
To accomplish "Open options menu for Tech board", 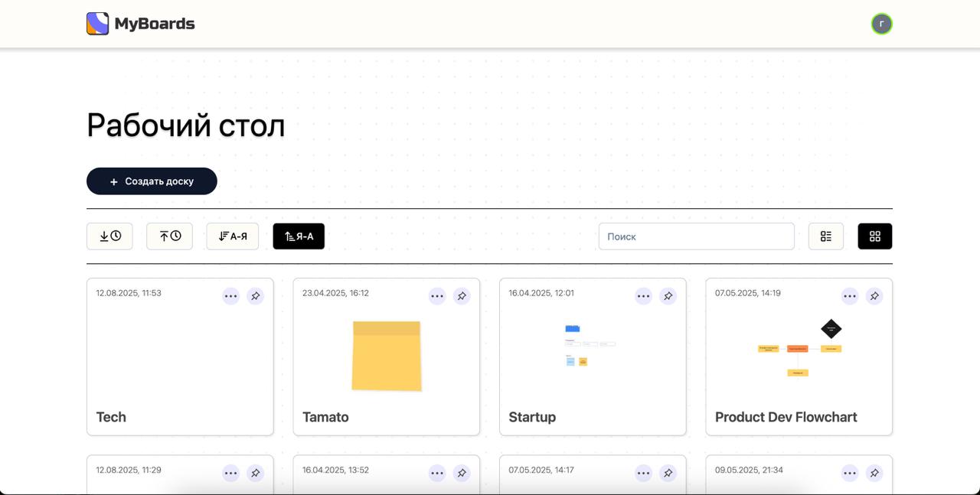I will pos(231,296).
